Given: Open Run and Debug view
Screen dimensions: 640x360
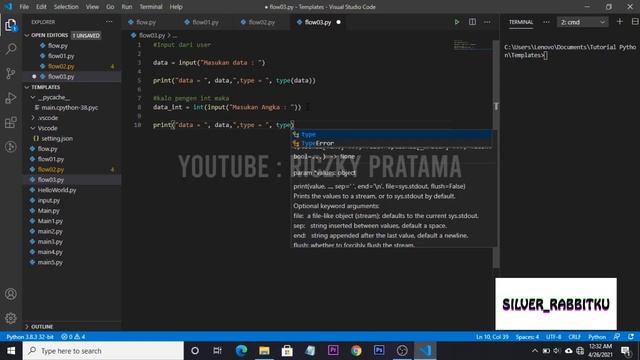Looking at the screenshot, I should pos(11,98).
